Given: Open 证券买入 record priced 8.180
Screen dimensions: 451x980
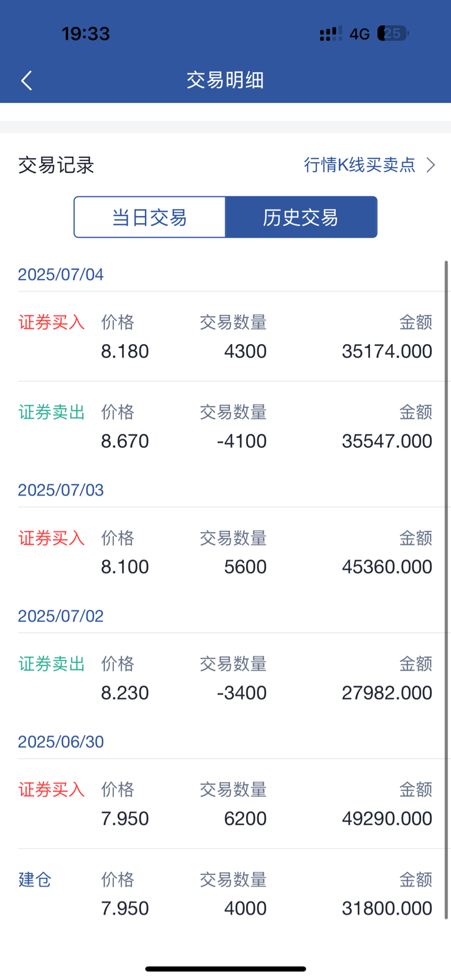Looking at the screenshot, I should (x=225, y=336).
